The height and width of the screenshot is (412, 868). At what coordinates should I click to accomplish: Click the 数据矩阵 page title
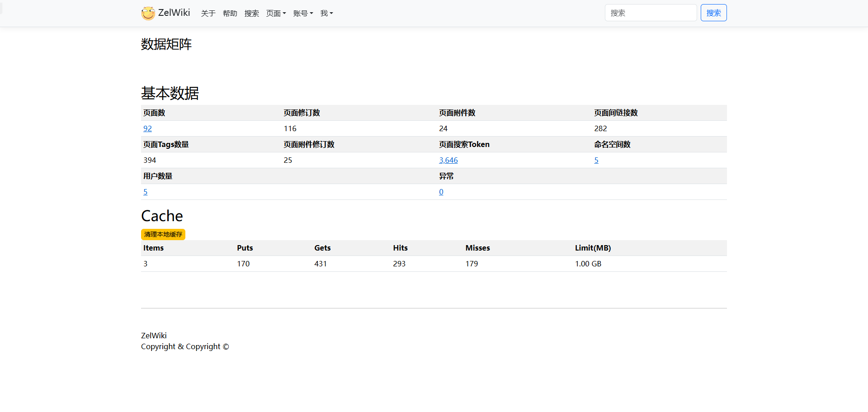166,44
